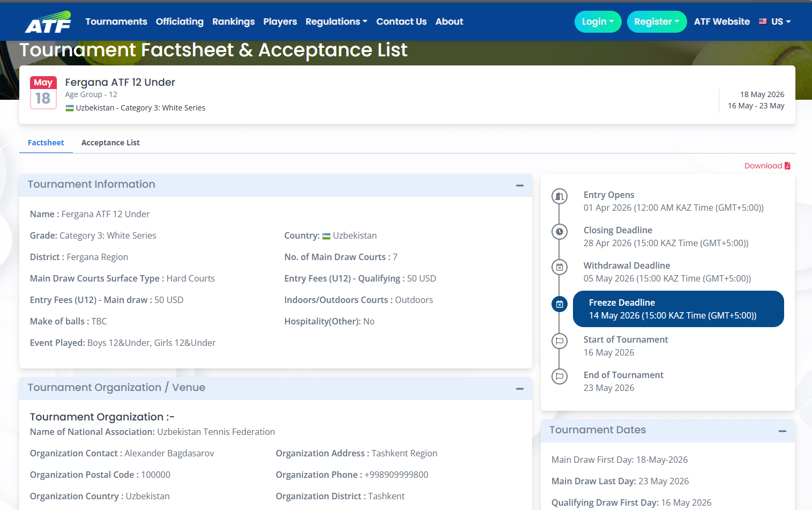This screenshot has width=812, height=510.
Task: Click the 'Tashkent Region' organization address
Action: [x=405, y=453]
